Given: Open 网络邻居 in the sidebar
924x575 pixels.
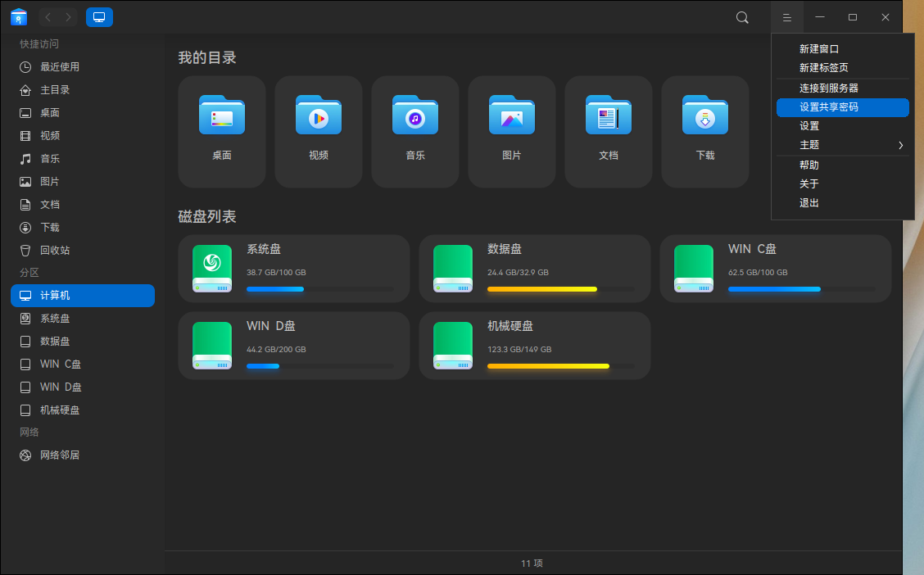Looking at the screenshot, I should (x=83, y=455).
